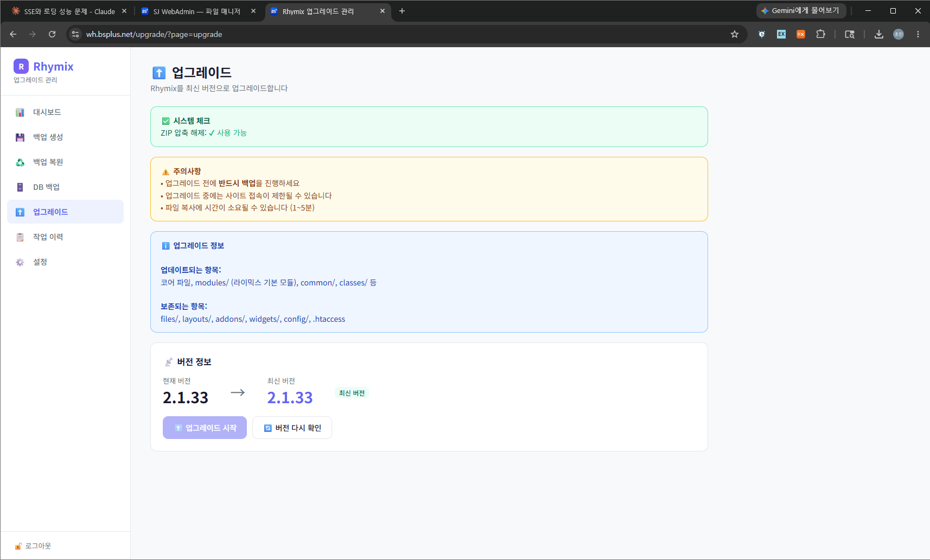
Task: Click the purple latest version 2.1.33
Action: point(290,398)
